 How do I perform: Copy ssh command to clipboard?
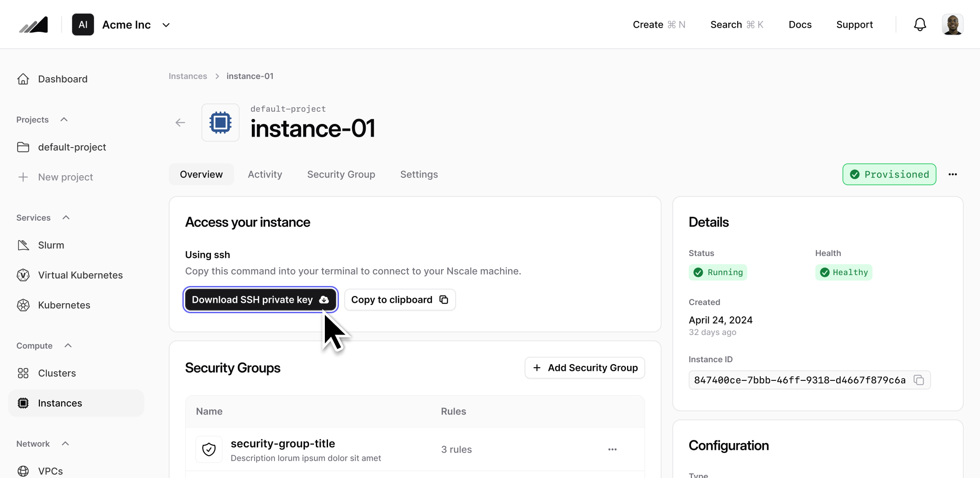tap(400, 300)
